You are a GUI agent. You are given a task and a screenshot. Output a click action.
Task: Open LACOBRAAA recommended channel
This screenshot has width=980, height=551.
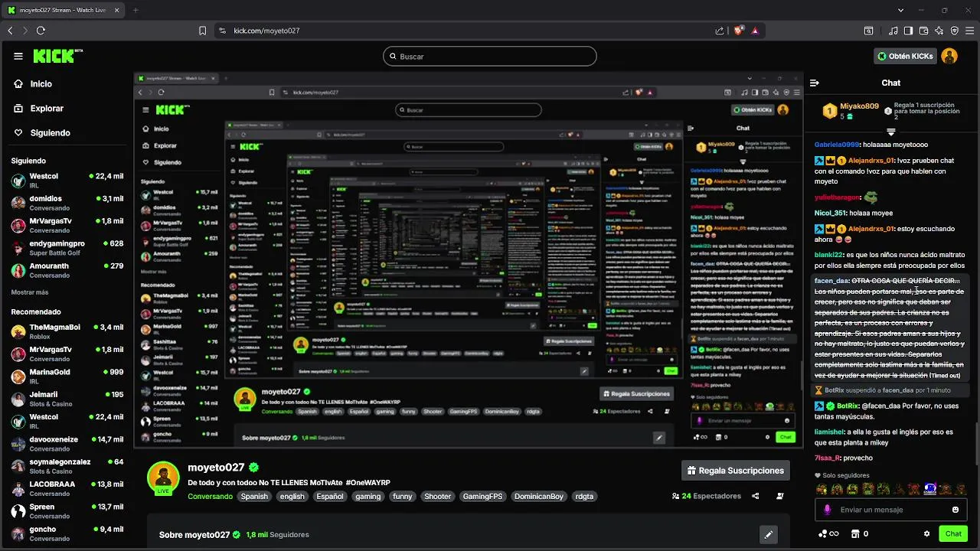click(x=67, y=489)
